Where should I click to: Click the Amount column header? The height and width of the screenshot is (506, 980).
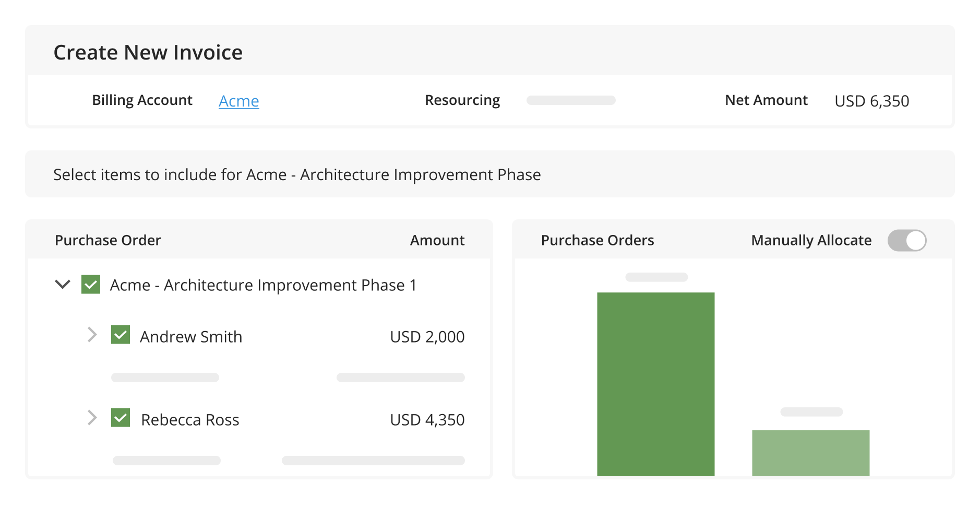pos(437,240)
